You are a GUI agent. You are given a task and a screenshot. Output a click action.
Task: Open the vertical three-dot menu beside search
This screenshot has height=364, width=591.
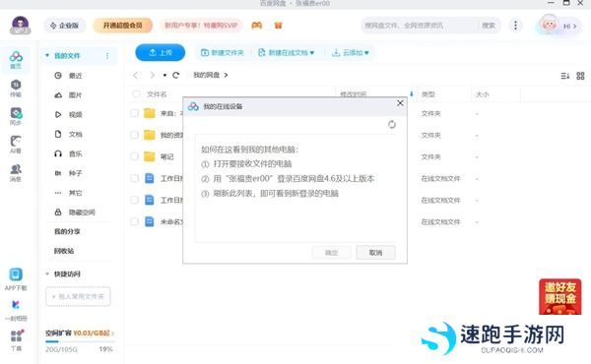[515, 26]
